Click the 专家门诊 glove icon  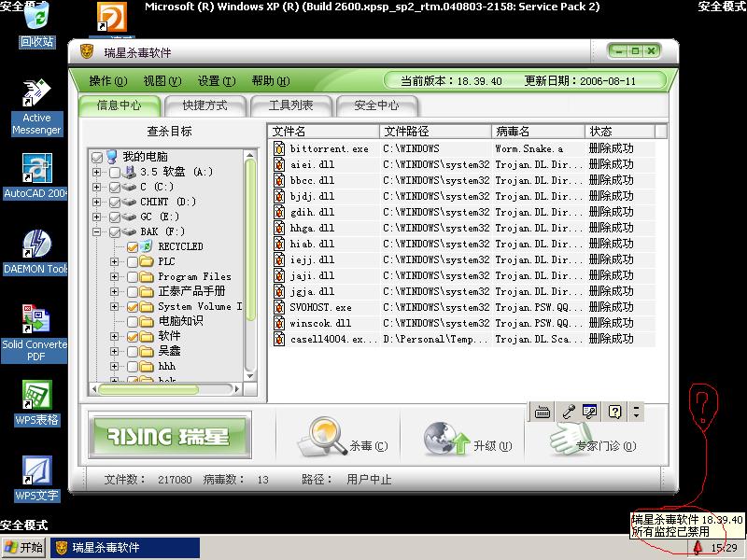pyautogui.click(x=571, y=438)
